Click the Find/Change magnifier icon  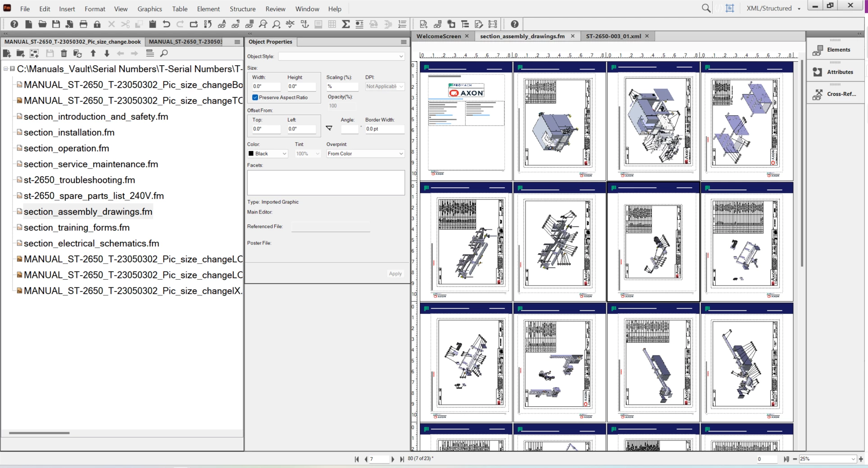[x=263, y=24]
